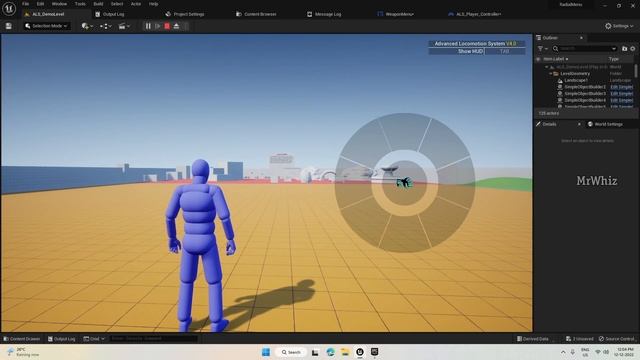Screen dimensions: 640x360
Task: Select the LevelGeometry folder row
Action: click(584, 74)
